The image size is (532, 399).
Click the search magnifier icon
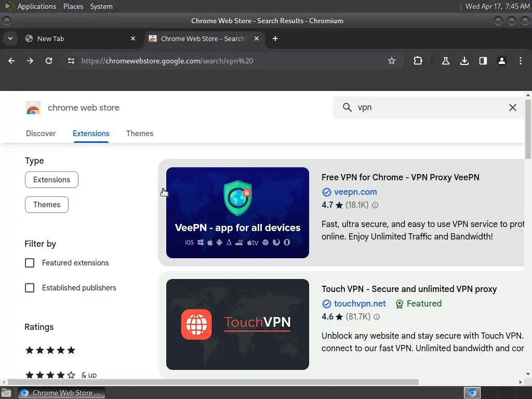pyautogui.click(x=347, y=107)
